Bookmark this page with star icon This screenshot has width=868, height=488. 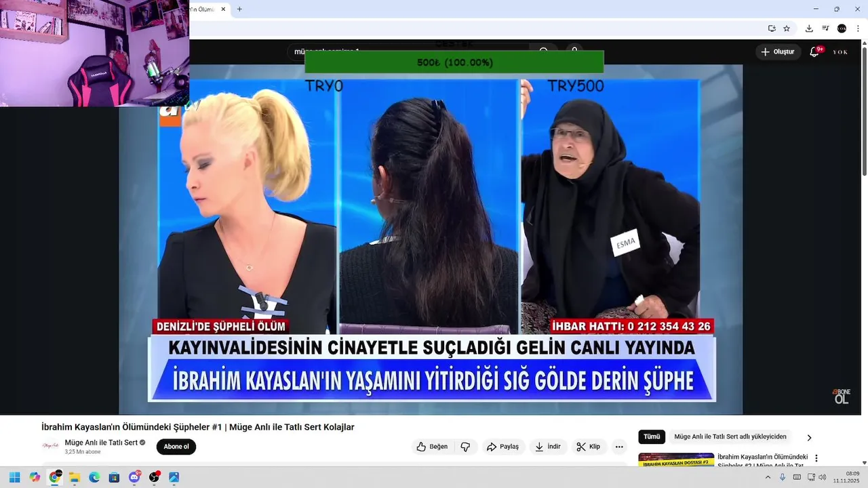click(787, 28)
